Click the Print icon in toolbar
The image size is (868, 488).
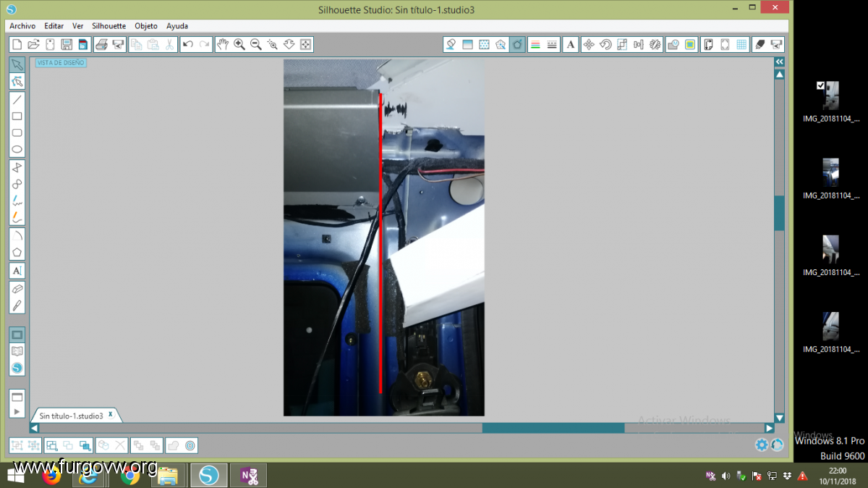(101, 45)
